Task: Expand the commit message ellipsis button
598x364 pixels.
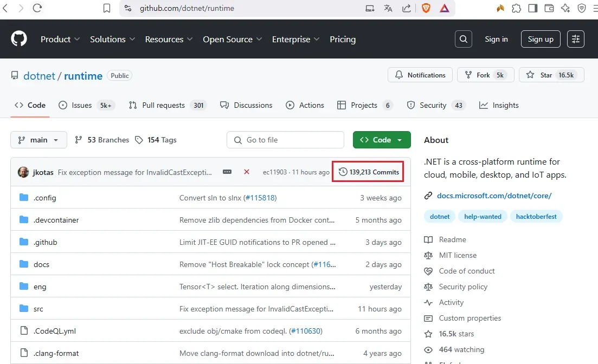Action: tap(227, 172)
